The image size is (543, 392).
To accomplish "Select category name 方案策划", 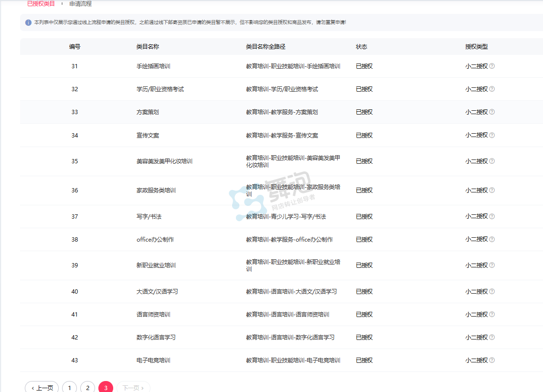I will pos(148,112).
